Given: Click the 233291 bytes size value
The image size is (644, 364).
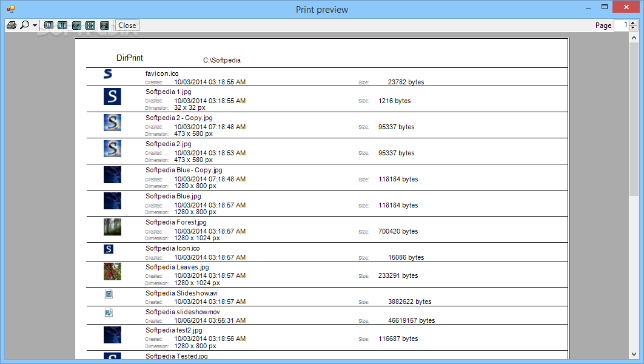Looking at the screenshot, I should pos(398,275).
